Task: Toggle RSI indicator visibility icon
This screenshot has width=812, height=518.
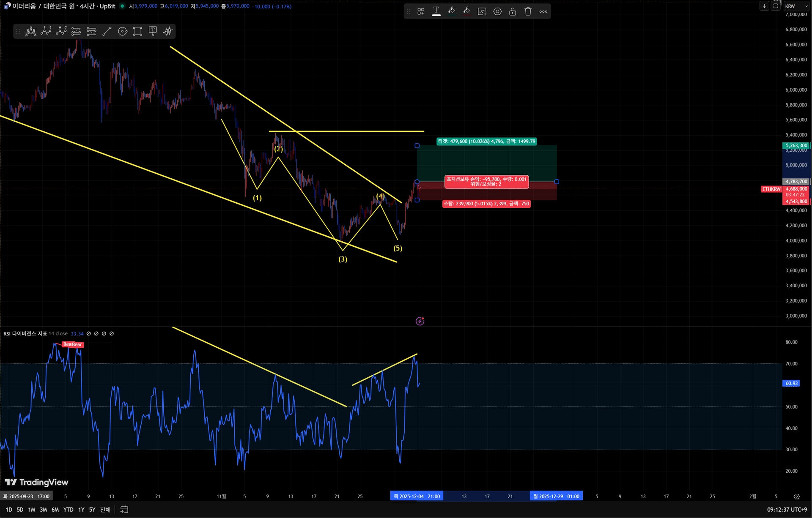Action: click(89, 334)
